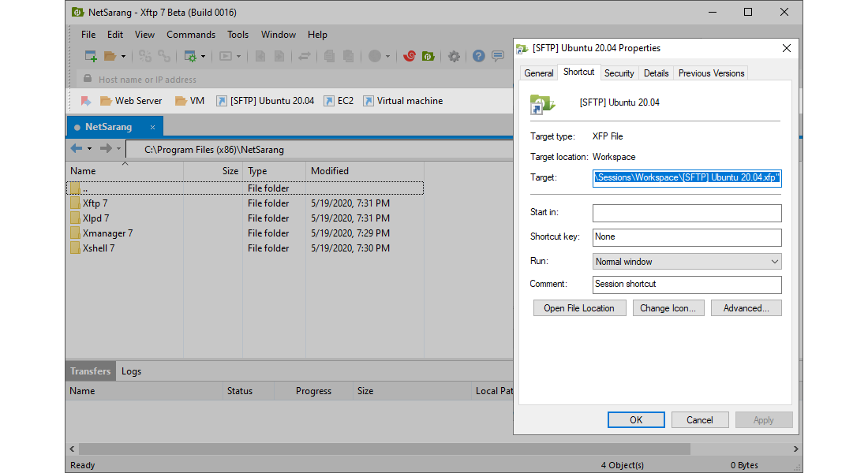Open Options via the gear icon
The image size is (868, 473).
click(x=454, y=56)
